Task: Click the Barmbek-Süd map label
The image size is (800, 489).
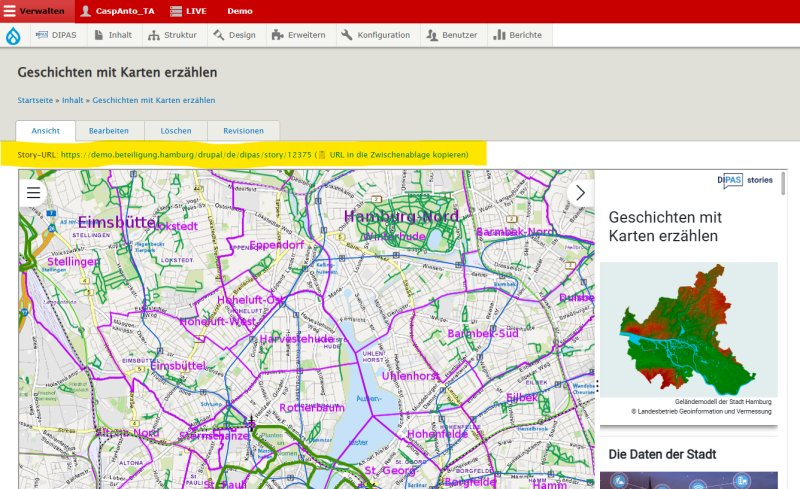Action: 483,334
